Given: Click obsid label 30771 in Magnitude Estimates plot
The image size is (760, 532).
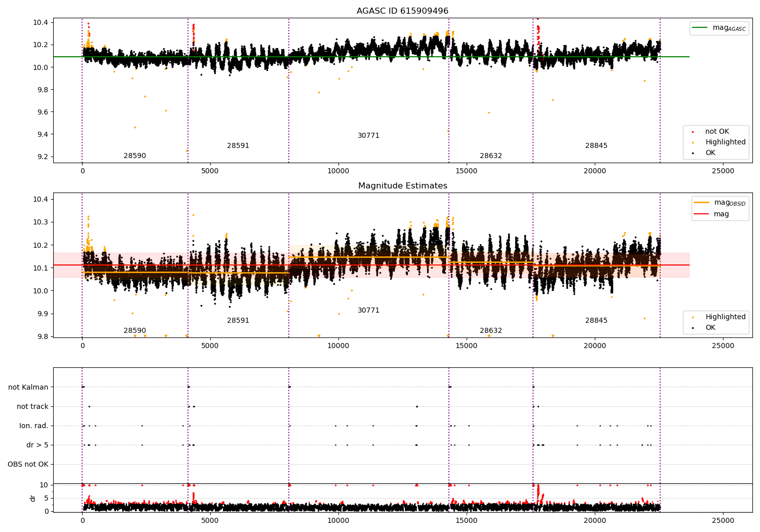Looking at the screenshot, I should click(x=368, y=311).
